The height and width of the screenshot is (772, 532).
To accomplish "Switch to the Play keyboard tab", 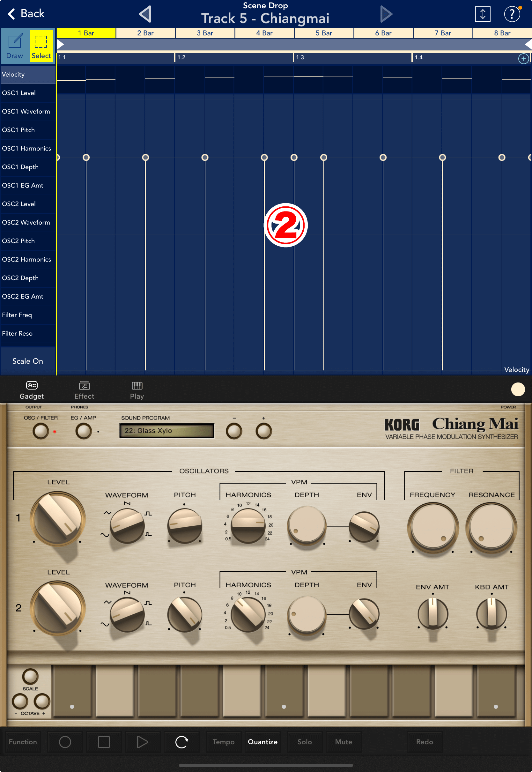I will point(137,390).
